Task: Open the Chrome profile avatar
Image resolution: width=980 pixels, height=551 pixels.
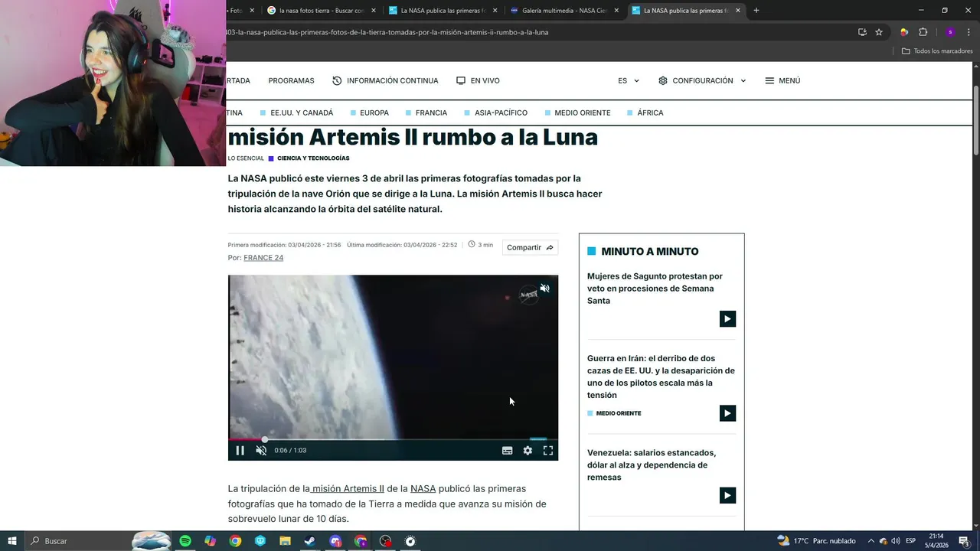Action: 950,32
